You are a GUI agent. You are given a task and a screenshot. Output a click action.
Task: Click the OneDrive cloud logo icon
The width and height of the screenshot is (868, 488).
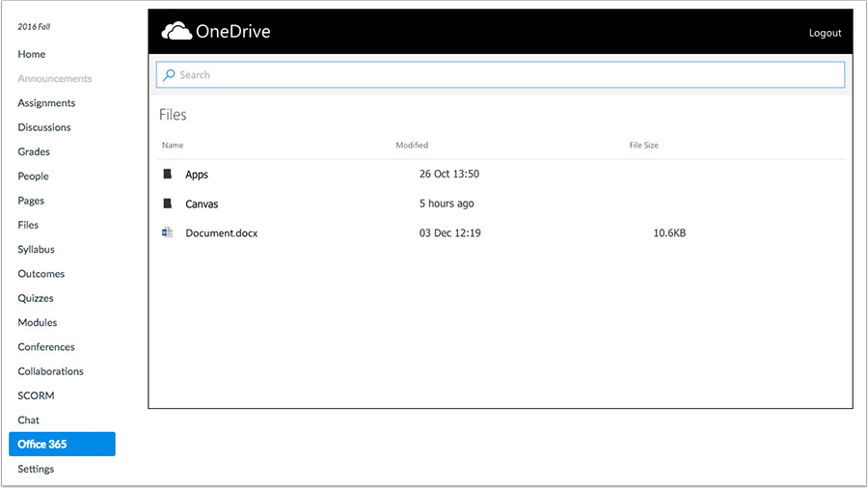176,32
